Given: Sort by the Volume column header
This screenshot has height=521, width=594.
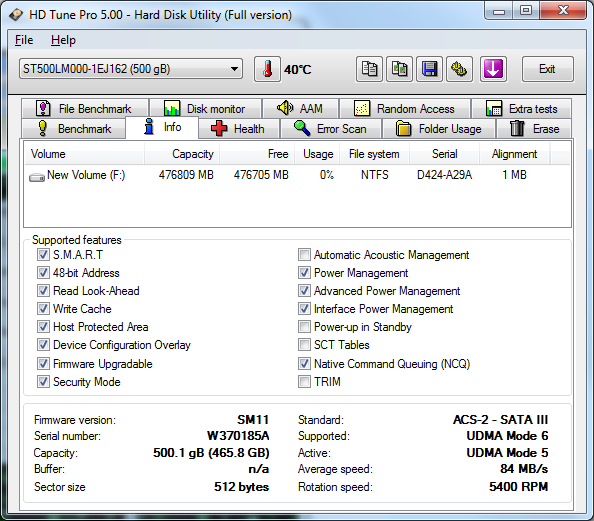Looking at the screenshot, I should click(x=84, y=154).
